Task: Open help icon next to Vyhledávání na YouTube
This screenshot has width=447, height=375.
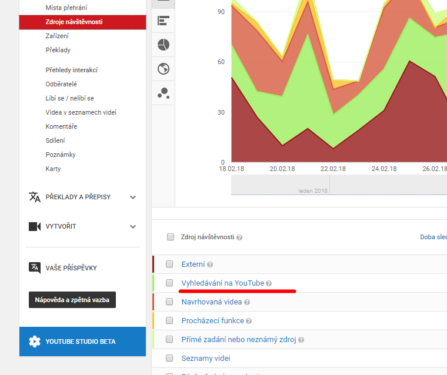Action: click(269, 283)
